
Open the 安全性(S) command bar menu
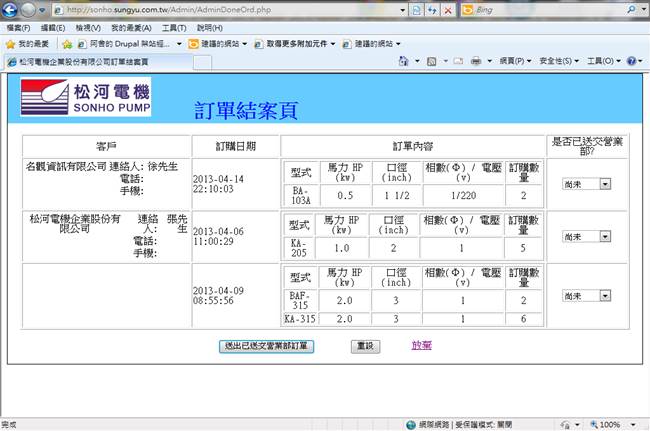558,61
